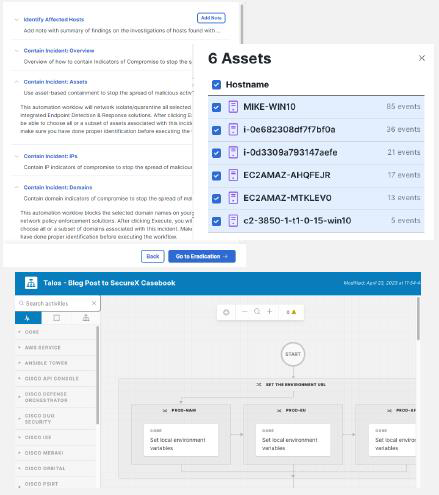Click the Add Note button
439x495 pixels.
coord(211,18)
